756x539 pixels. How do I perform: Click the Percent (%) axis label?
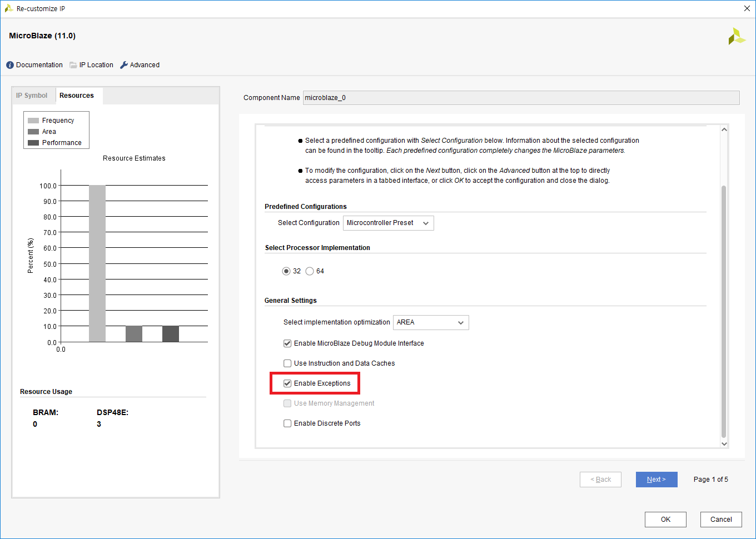[31, 256]
